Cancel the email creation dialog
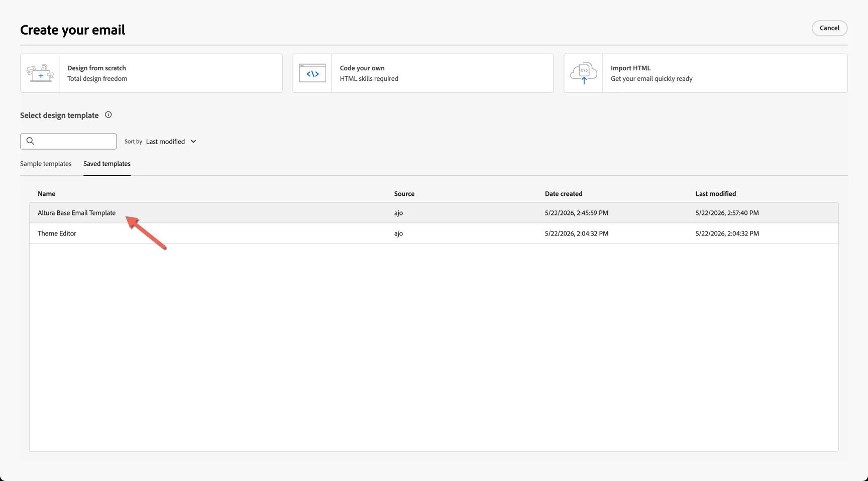This screenshot has height=481, width=868. [829, 28]
